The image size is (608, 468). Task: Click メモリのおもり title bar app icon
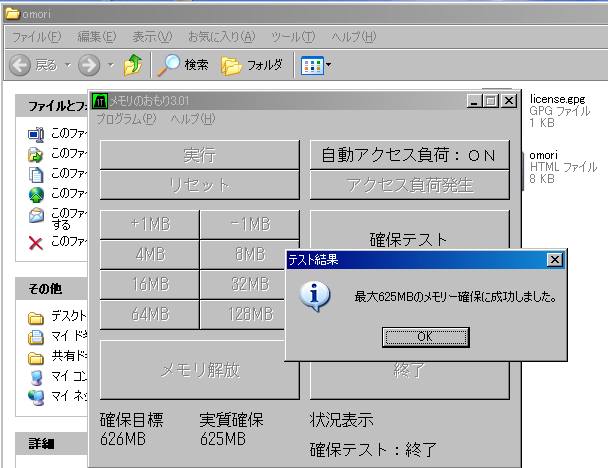(x=99, y=100)
